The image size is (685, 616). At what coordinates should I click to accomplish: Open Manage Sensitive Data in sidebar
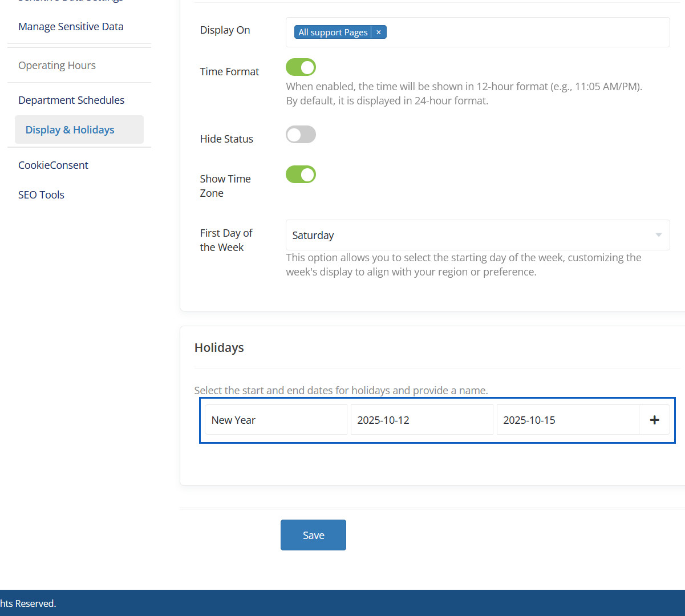tap(71, 27)
